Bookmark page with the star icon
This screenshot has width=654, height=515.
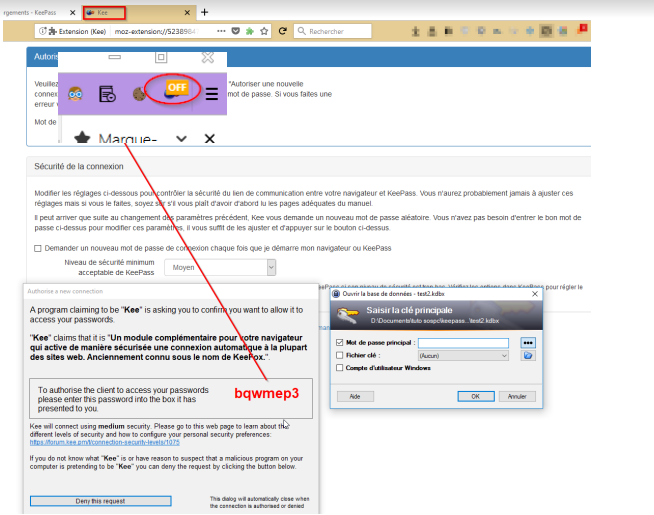click(x=251, y=31)
